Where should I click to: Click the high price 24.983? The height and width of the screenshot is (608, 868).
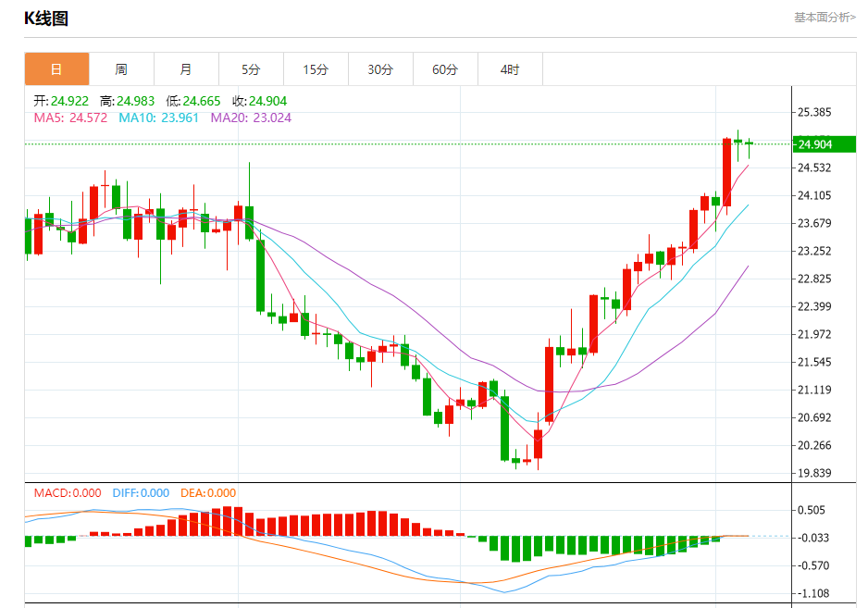pos(136,101)
